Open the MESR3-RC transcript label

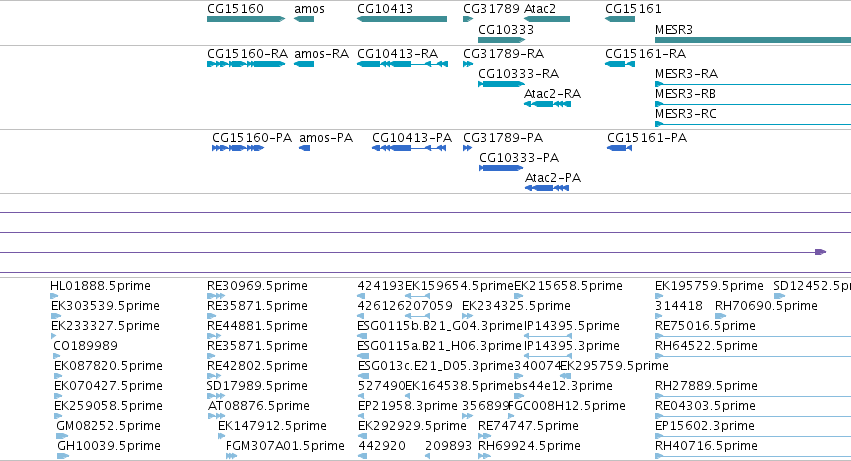coord(685,114)
